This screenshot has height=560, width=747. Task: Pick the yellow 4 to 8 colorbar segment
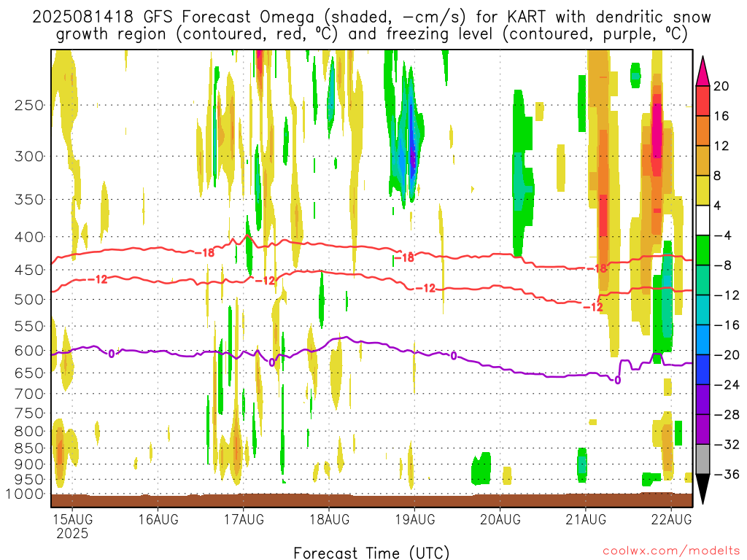(x=703, y=190)
